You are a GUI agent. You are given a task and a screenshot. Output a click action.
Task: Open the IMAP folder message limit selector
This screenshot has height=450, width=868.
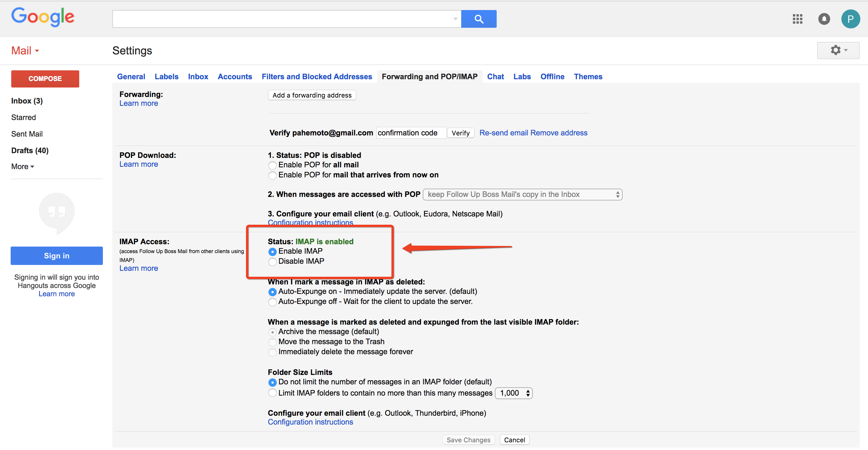coord(514,393)
